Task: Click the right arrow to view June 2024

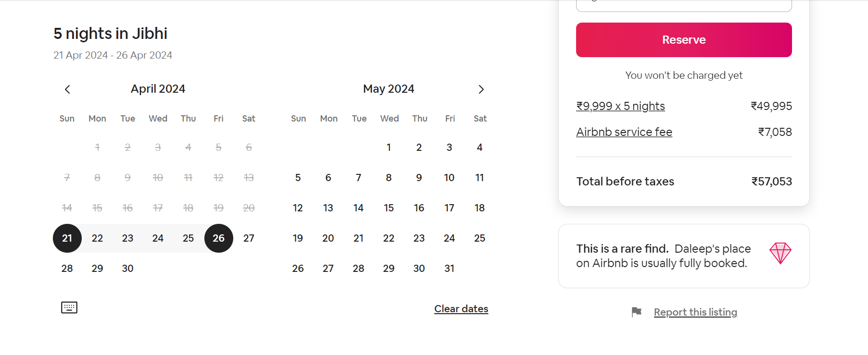Action: [x=481, y=89]
